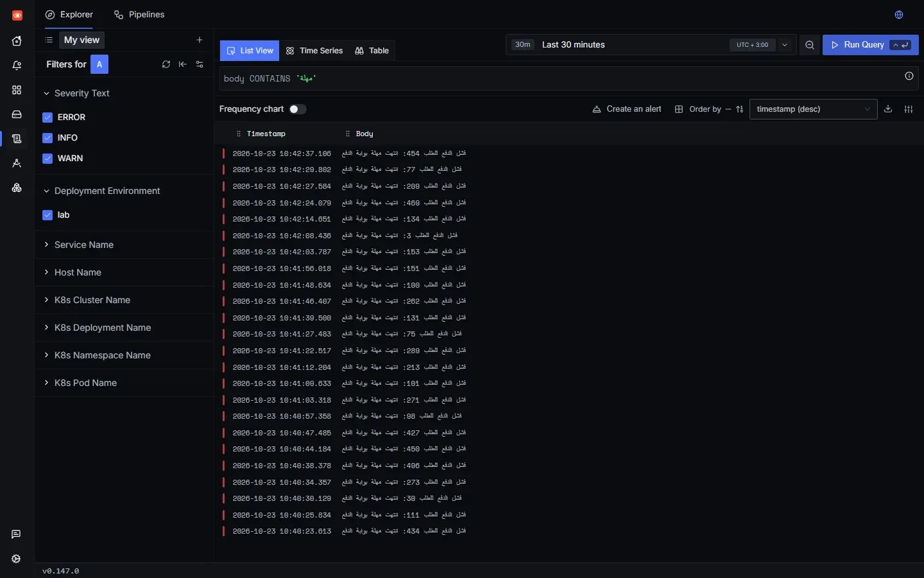This screenshot has height=578, width=924.
Task: Uncheck the WARN severity checkbox
Action: coord(47,159)
